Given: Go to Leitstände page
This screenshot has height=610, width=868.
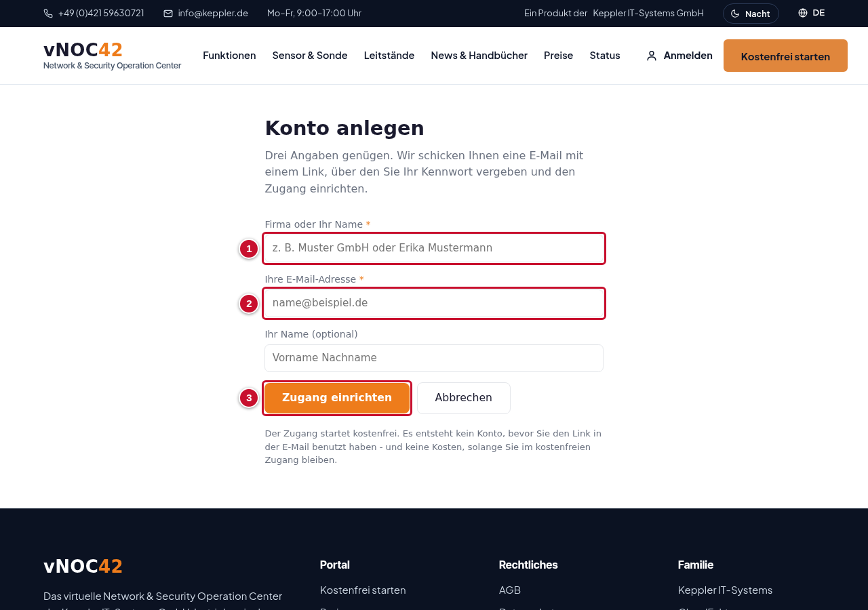Looking at the screenshot, I should 389,56.
